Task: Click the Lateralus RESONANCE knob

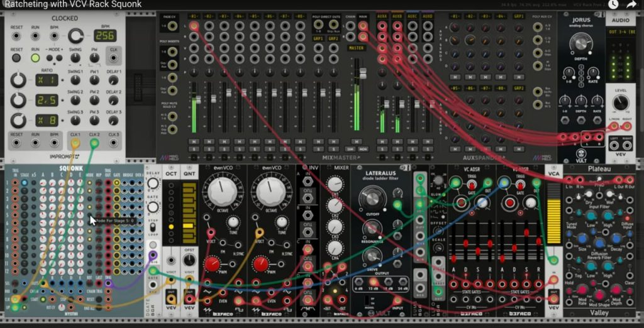Action: tap(372, 228)
